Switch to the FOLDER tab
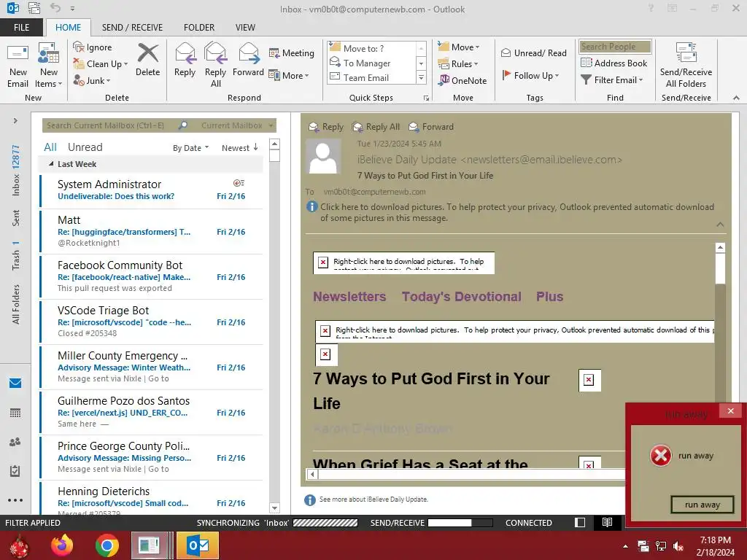This screenshot has height=560, width=747. [x=199, y=28]
